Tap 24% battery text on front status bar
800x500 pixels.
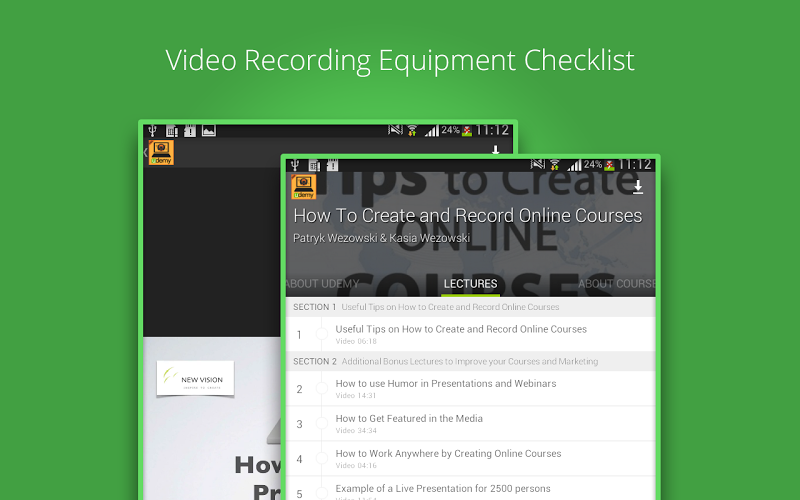tap(593, 164)
